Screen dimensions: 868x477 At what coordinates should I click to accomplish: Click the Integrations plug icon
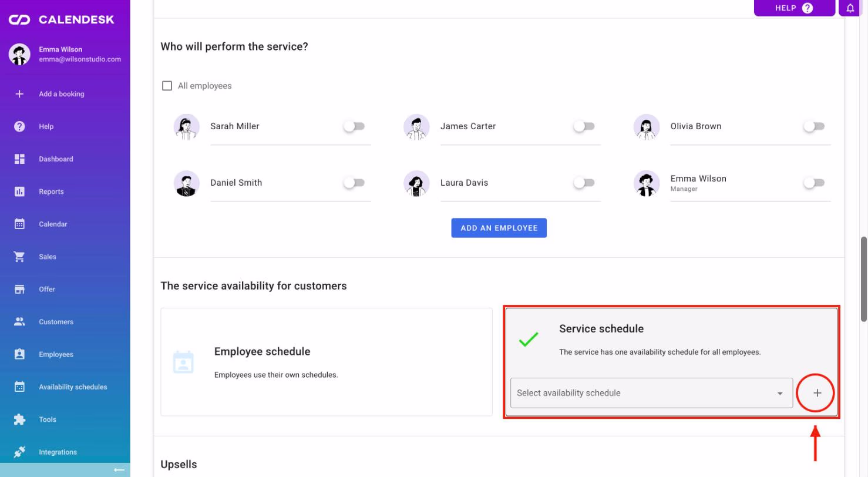coord(19,452)
